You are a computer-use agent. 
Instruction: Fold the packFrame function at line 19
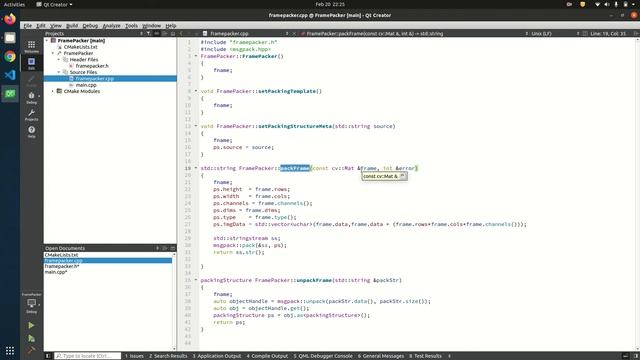[x=196, y=168]
